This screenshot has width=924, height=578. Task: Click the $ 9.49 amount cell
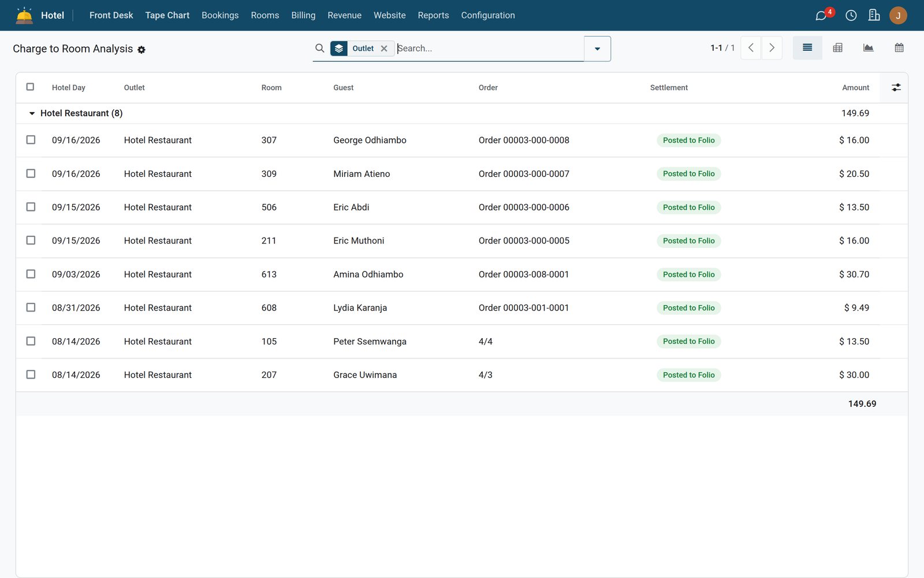(x=856, y=308)
